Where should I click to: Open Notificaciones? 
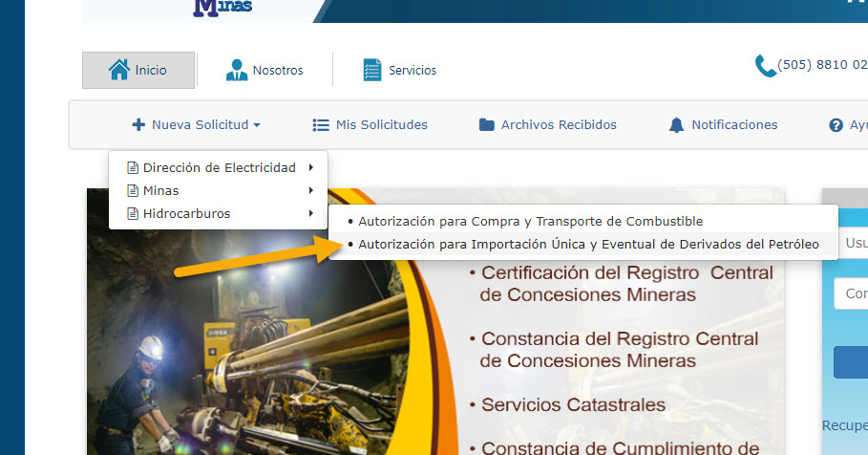coord(724,124)
